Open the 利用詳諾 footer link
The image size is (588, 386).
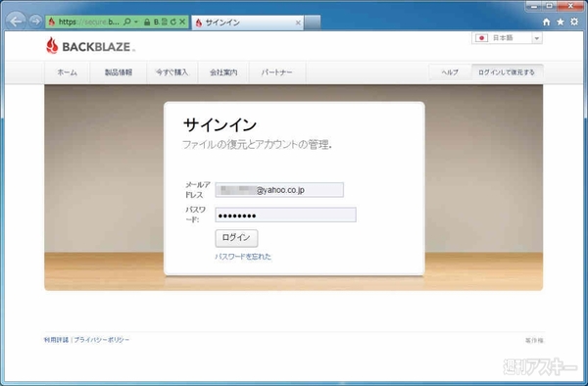(x=56, y=340)
